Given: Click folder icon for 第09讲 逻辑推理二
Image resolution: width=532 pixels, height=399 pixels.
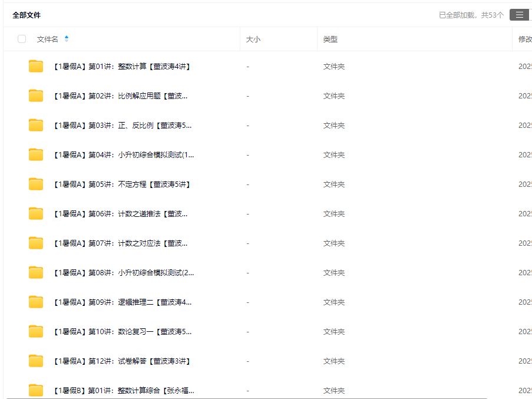Looking at the screenshot, I should 36,302.
